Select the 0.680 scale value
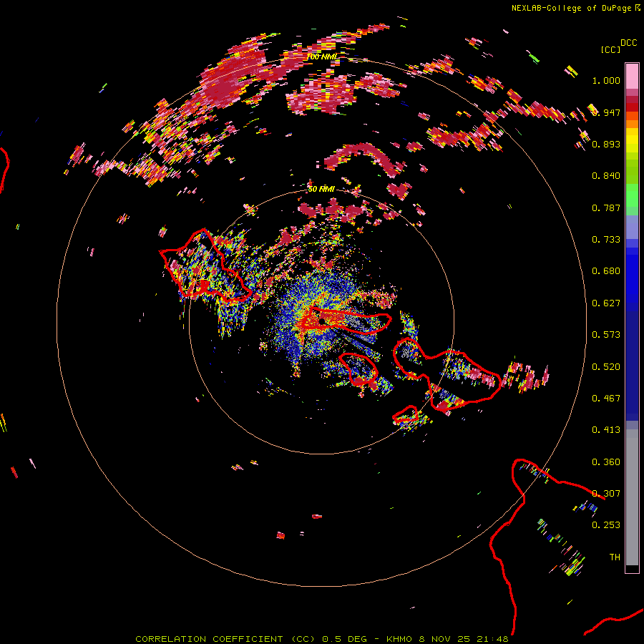Screen dimensions: 644x644 (x=606, y=271)
